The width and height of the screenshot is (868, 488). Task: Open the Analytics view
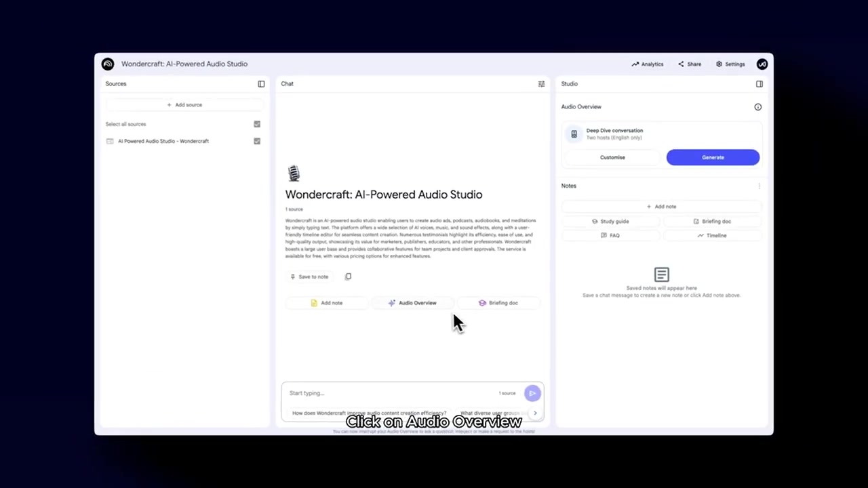tap(648, 64)
